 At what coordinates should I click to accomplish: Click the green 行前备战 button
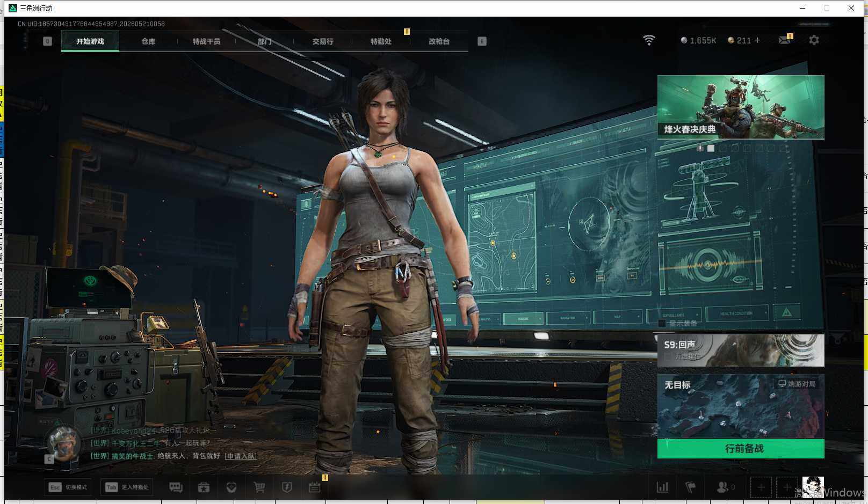[x=741, y=449]
